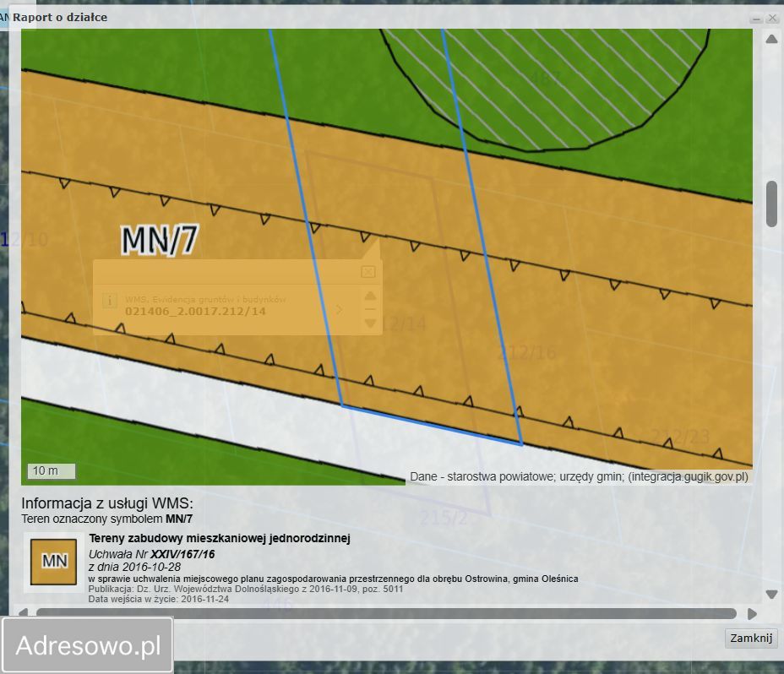
Task: Click the horizontal scrollbar track
Action: (x=386, y=613)
